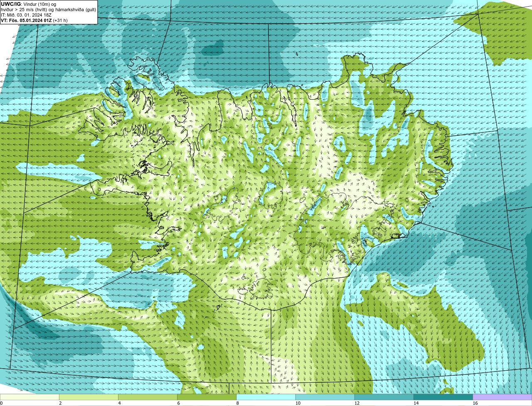
Task: Click the scale label "8"
Action: pos(237,403)
